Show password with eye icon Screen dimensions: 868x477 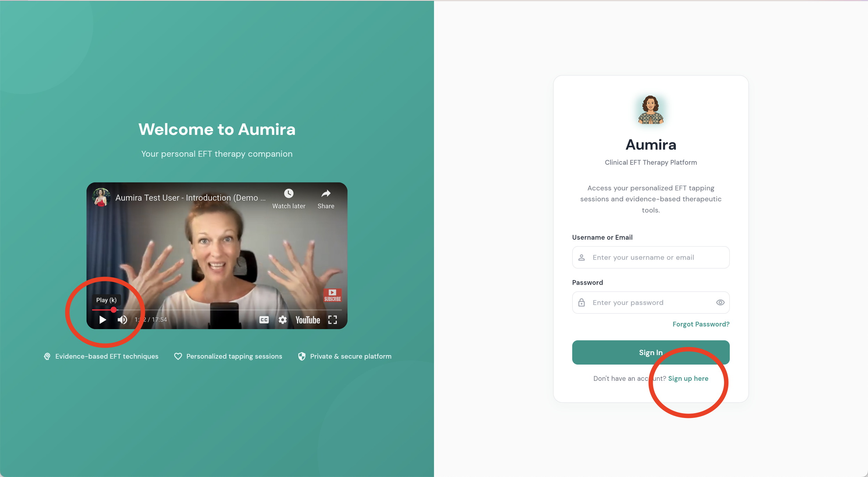(x=720, y=302)
